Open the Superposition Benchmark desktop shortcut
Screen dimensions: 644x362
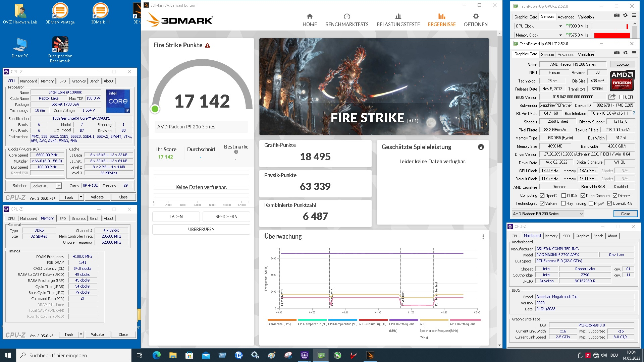[60, 50]
